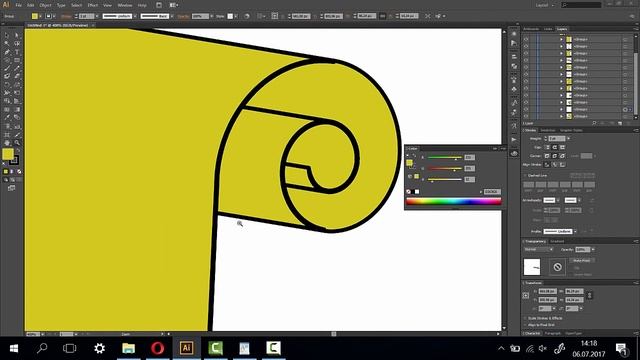
Task: Toggle constrain width and height proportions in Transform panel
Action: point(589,296)
